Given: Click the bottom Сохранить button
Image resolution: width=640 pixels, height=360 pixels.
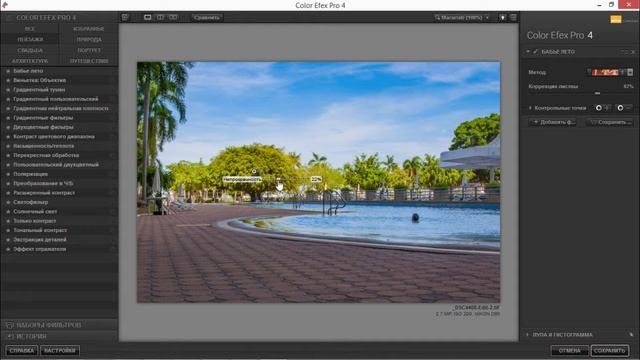Looking at the screenshot, I should [610, 351].
